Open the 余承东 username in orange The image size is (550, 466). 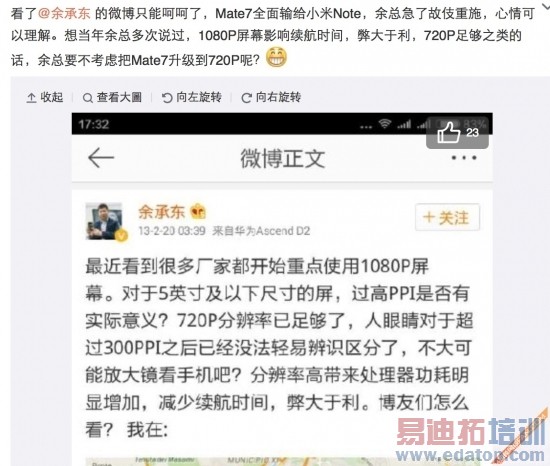click(x=161, y=212)
